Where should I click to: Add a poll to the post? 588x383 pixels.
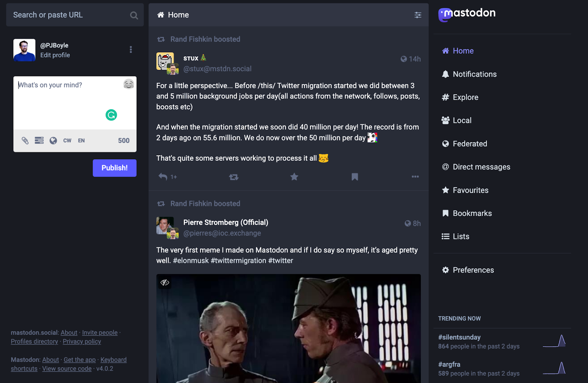pos(39,141)
